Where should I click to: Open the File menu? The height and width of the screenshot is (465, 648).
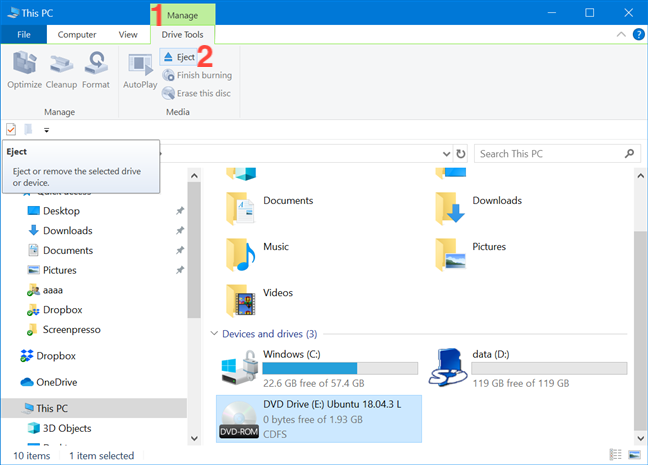click(24, 35)
